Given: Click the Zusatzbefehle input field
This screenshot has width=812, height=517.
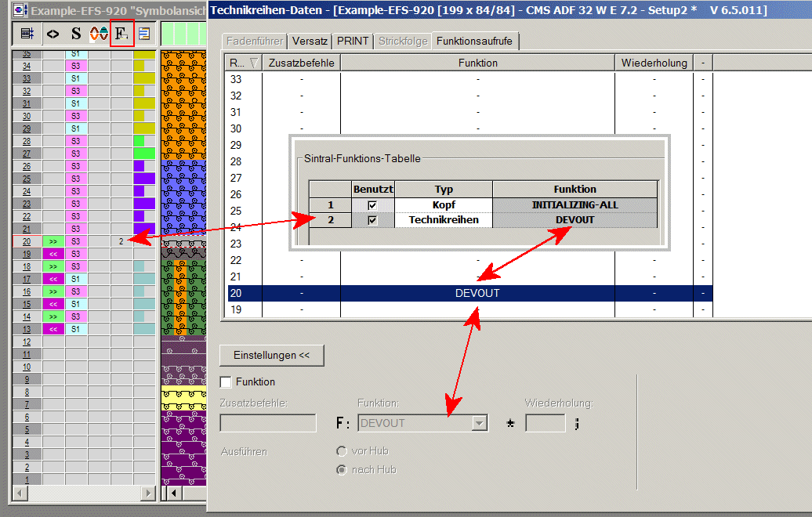Looking at the screenshot, I should (268, 423).
